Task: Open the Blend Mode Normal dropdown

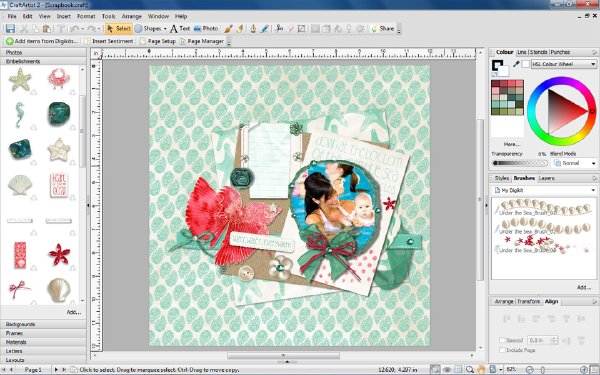Action: [x=574, y=163]
